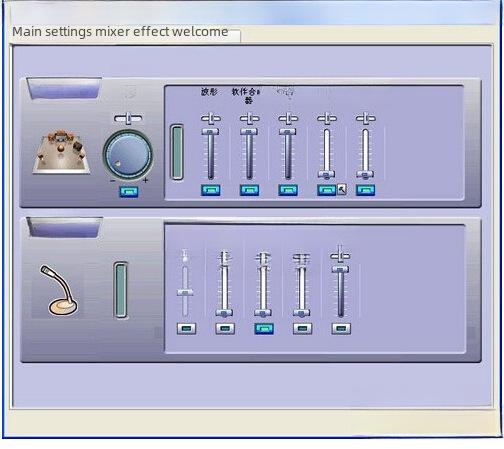Mute the software synthesizer playback channel
This screenshot has width=504, height=449.
249,190
